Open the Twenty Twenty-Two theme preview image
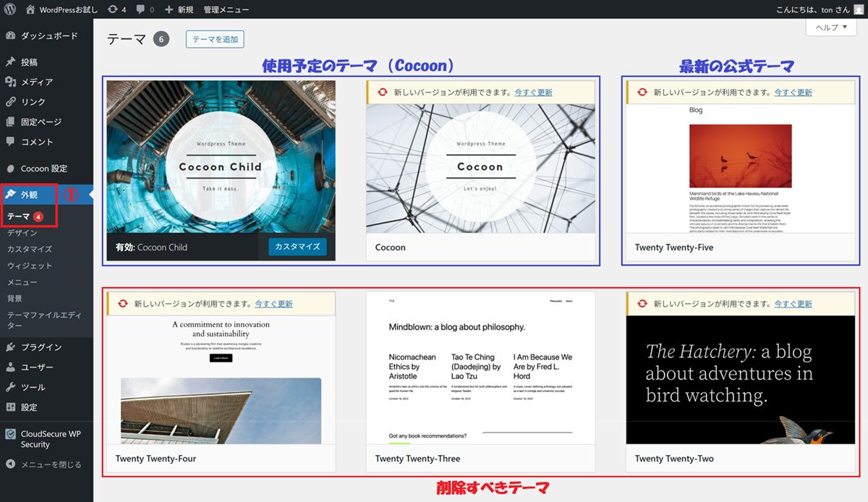The width and height of the screenshot is (868, 502). click(741, 380)
